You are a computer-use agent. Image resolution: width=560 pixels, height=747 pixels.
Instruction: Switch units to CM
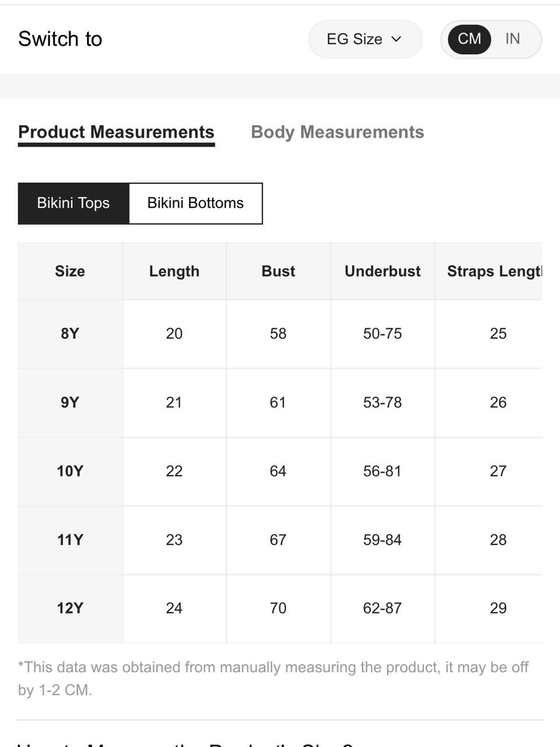[x=469, y=39]
